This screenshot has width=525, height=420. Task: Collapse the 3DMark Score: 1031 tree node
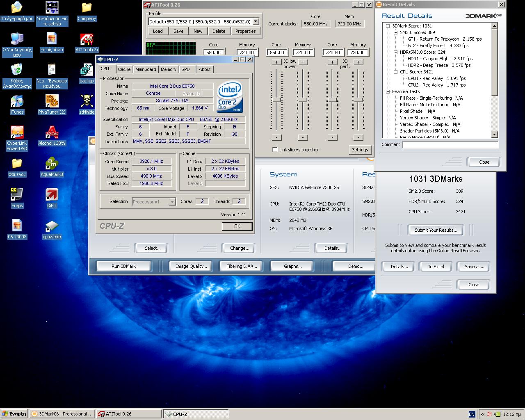[x=388, y=26]
